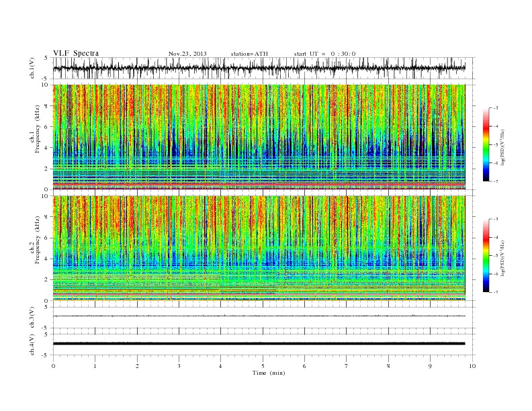Viewport: 532px width, 411px height.
Task: Click the "ch.1 Frequency (kHz)" axis label
Action: click(35, 129)
